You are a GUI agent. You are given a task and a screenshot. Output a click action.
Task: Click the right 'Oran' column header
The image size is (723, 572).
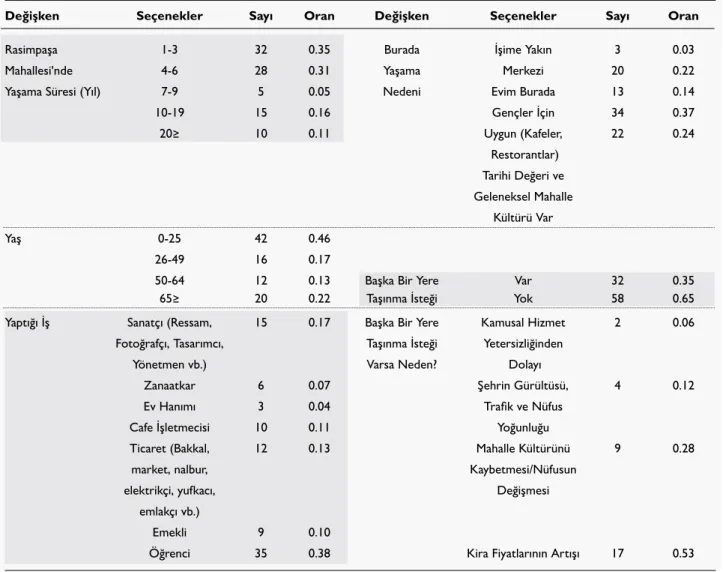click(683, 16)
